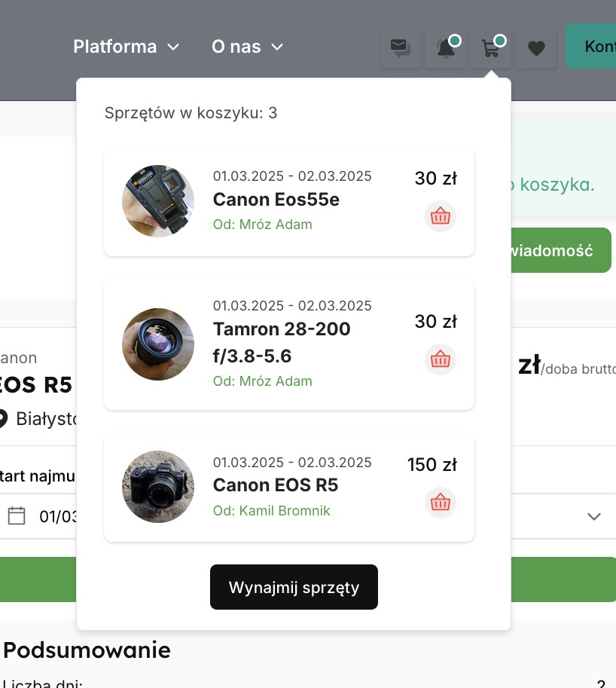The height and width of the screenshot is (688, 616).
Task: Click the start date input field
Action: (x=56, y=516)
